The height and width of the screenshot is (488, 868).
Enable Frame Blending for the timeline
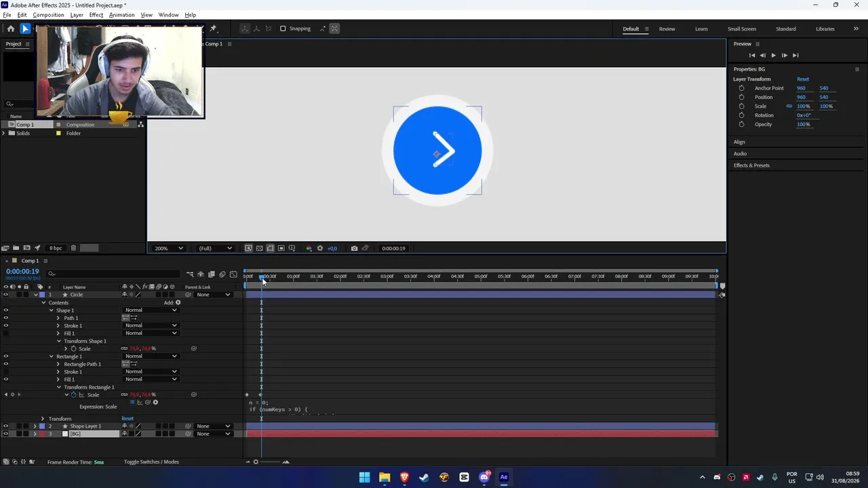(212, 274)
